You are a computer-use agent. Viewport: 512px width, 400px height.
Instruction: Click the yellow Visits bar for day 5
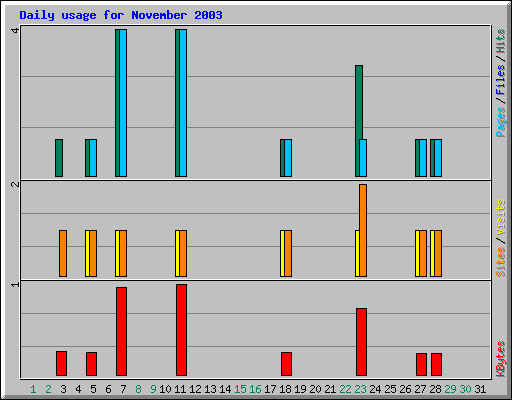pyautogui.click(x=87, y=253)
